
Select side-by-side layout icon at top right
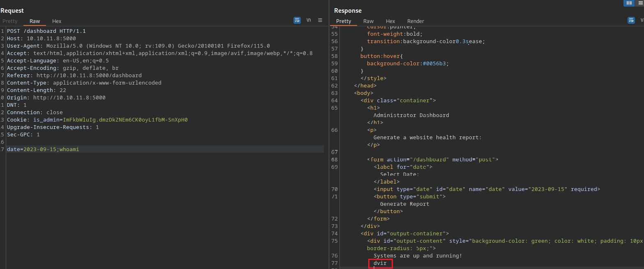click(628, 3)
